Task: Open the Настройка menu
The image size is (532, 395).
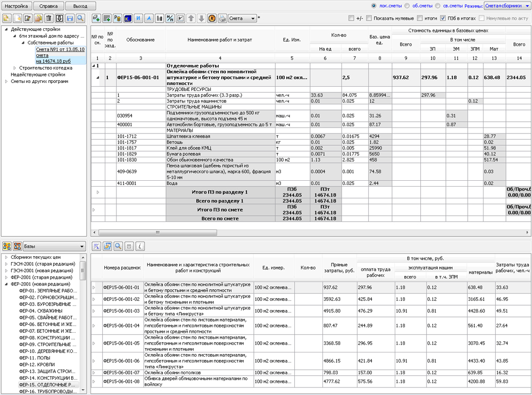Action: click(17, 6)
